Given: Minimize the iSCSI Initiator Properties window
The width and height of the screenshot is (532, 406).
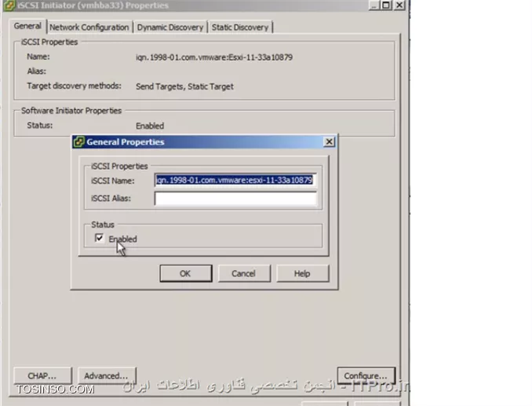Looking at the screenshot, I should pyautogui.click(x=374, y=5).
